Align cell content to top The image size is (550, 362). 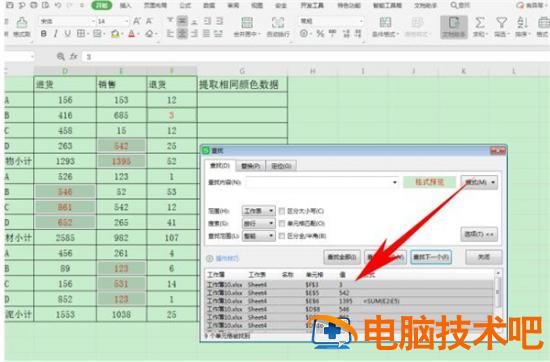170,21
